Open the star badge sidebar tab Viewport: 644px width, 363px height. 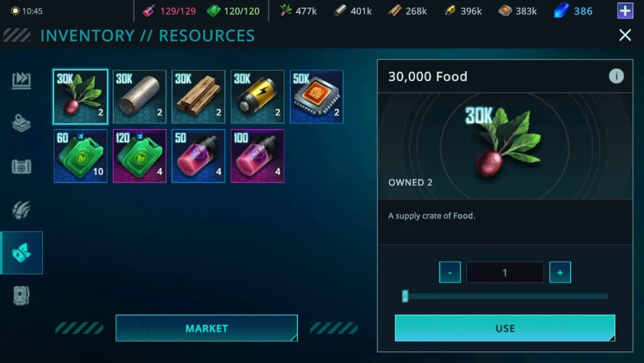(x=21, y=296)
